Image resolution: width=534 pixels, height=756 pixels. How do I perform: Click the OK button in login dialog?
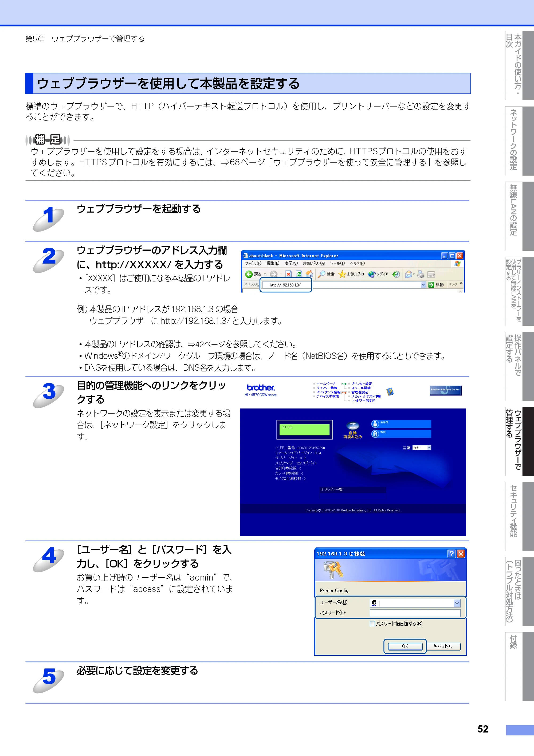pyautogui.click(x=405, y=646)
